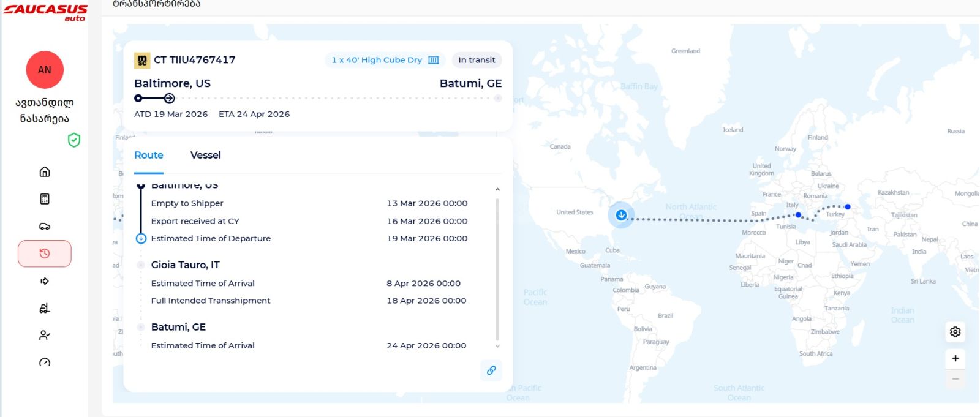Click the copy link icon in route panel
980x417 pixels.
click(x=491, y=370)
